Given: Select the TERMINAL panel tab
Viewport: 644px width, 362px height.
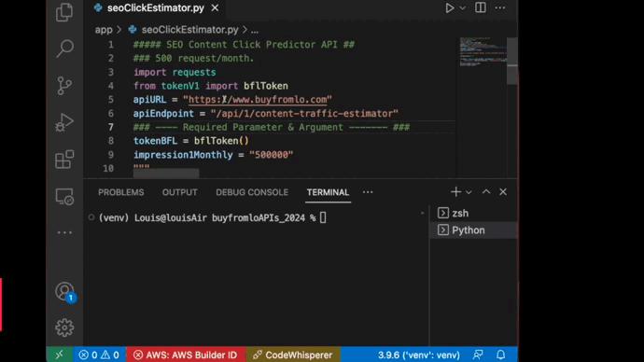Looking at the screenshot, I should [x=328, y=192].
